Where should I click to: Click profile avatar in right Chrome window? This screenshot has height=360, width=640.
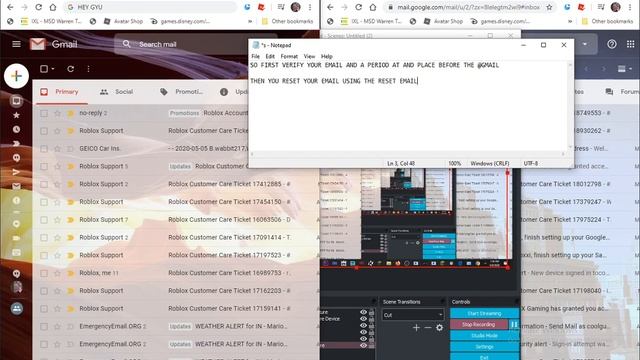616,7
